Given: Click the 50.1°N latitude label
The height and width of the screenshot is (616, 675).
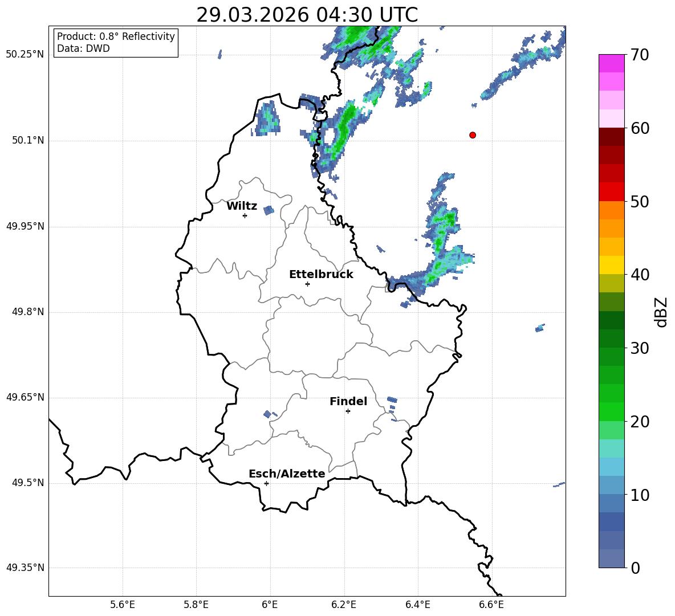Looking at the screenshot, I should 28,140.
